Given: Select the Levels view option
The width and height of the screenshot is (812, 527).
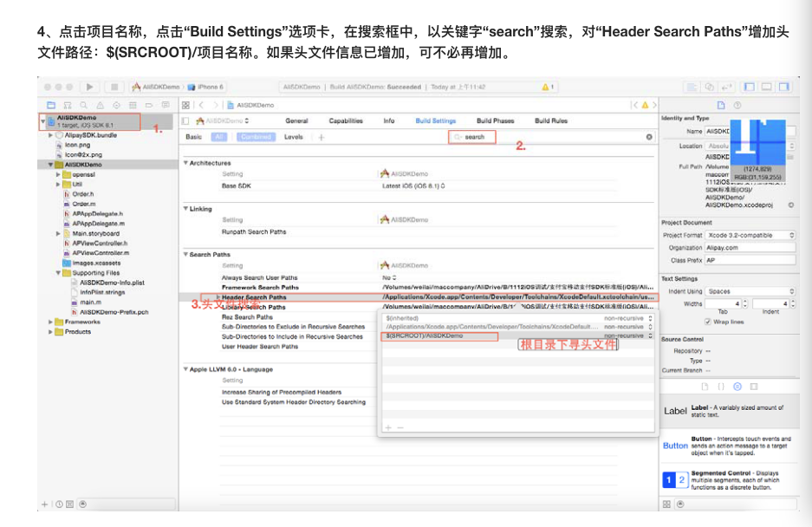Looking at the screenshot, I should (293, 137).
